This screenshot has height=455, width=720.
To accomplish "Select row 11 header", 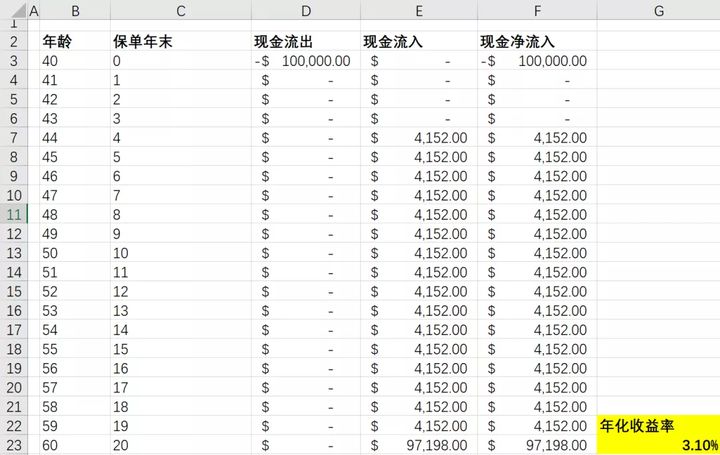I will click(x=16, y=214).
